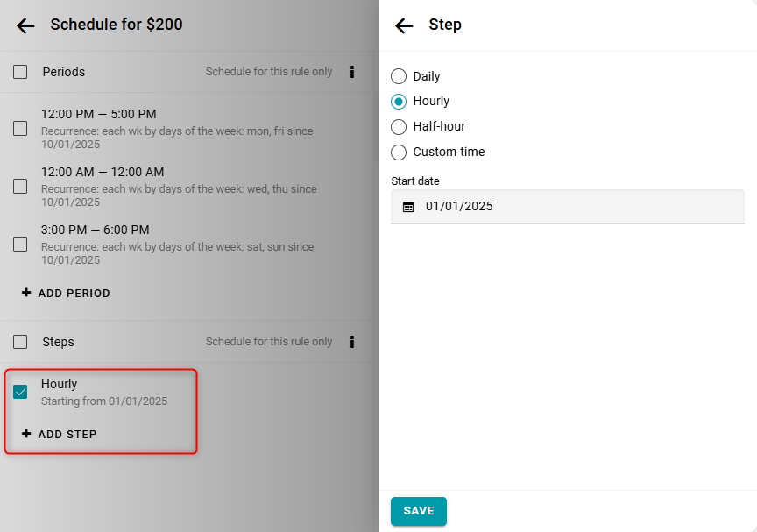Toggle the Steps select-all checkbox
This screenshot has width=757, height=532.
[20, 342]
